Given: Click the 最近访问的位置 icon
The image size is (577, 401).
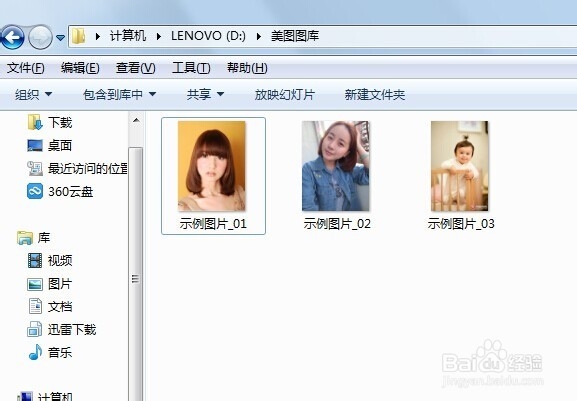Looking at the screenshot, I should pos(35,168).
